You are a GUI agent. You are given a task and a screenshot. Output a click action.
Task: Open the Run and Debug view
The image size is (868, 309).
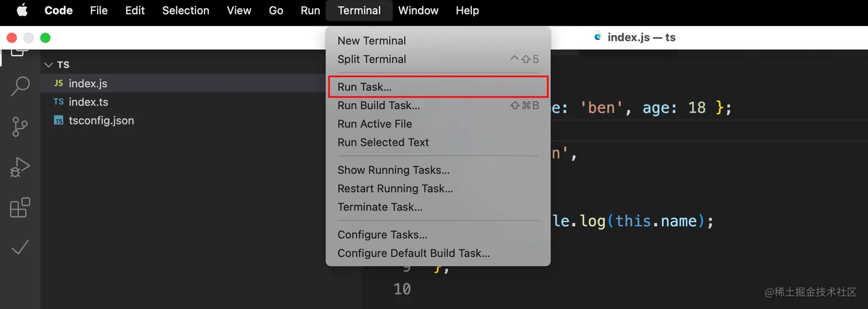pos(20,168)
